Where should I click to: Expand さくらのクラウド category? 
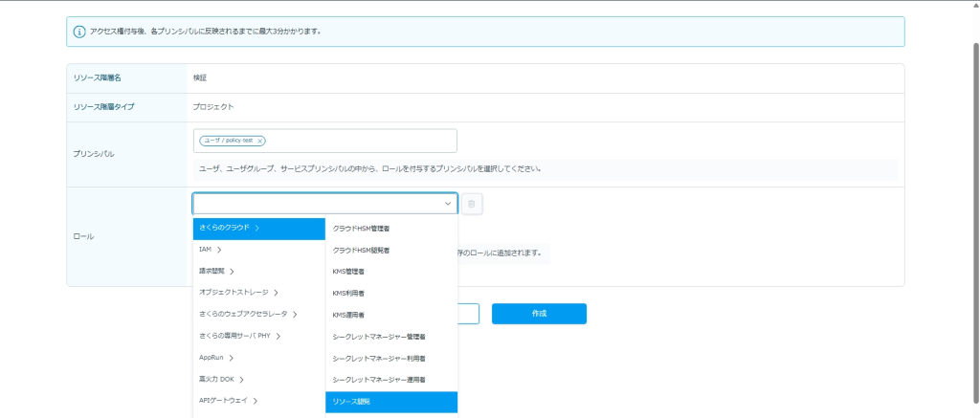click(258, 229)
